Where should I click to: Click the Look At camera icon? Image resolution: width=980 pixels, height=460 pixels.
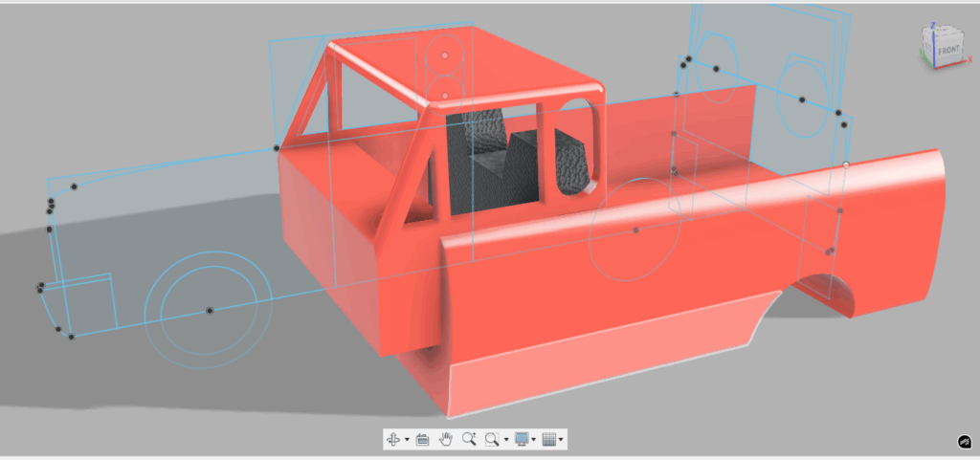422,439
